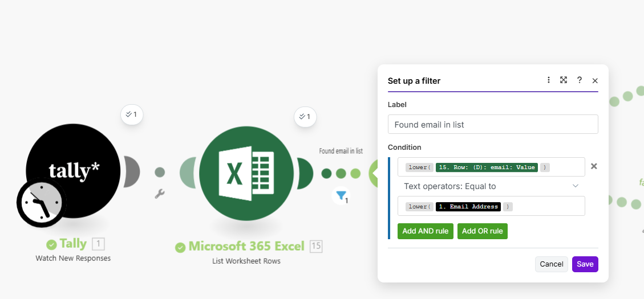
Task: Click the Watch New Responses label
Action: [73, 259]
